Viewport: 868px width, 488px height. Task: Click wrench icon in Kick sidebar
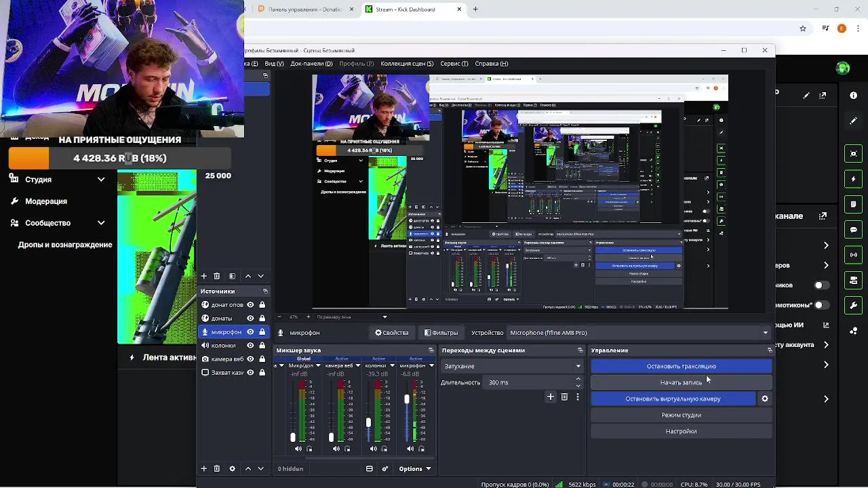(854, 306)
